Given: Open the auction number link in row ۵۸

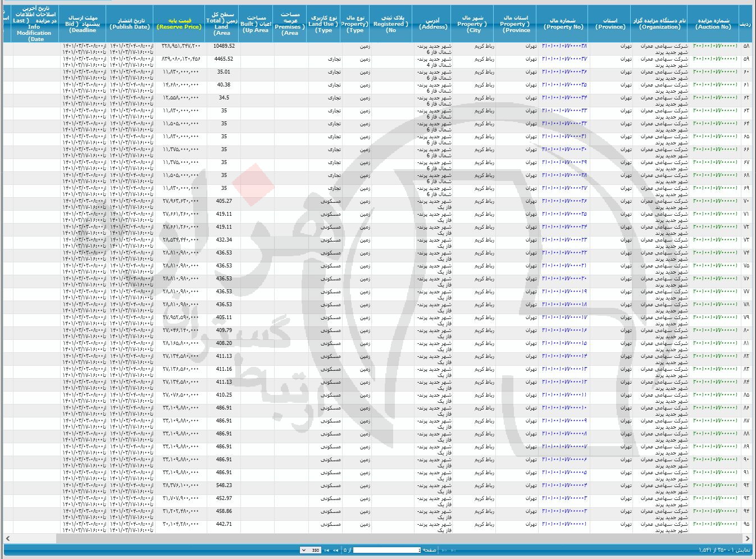Looking at the screenshot, I should tap(716, 46).
